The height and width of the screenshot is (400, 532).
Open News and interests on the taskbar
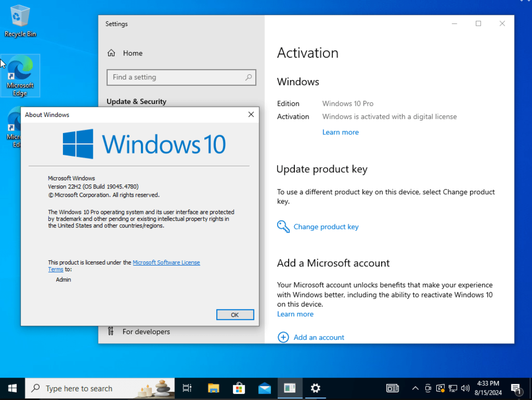tap(392, 389)
